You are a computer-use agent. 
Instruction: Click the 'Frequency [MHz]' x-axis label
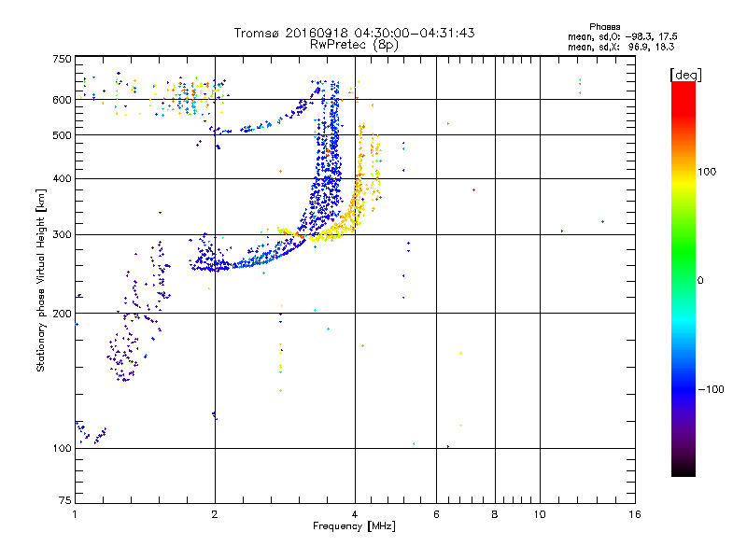tap(354, 526)
